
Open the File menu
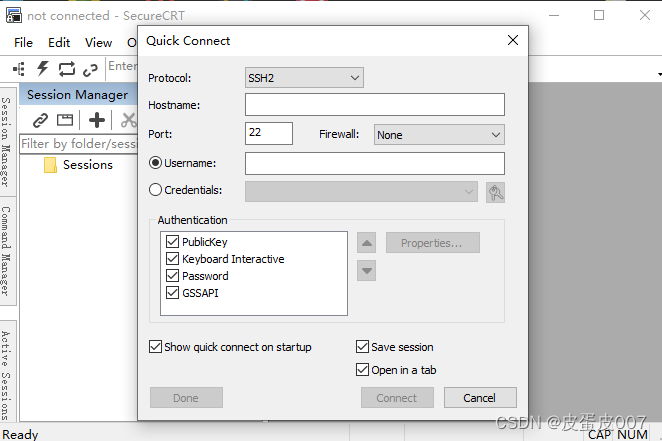click(23, 43)
